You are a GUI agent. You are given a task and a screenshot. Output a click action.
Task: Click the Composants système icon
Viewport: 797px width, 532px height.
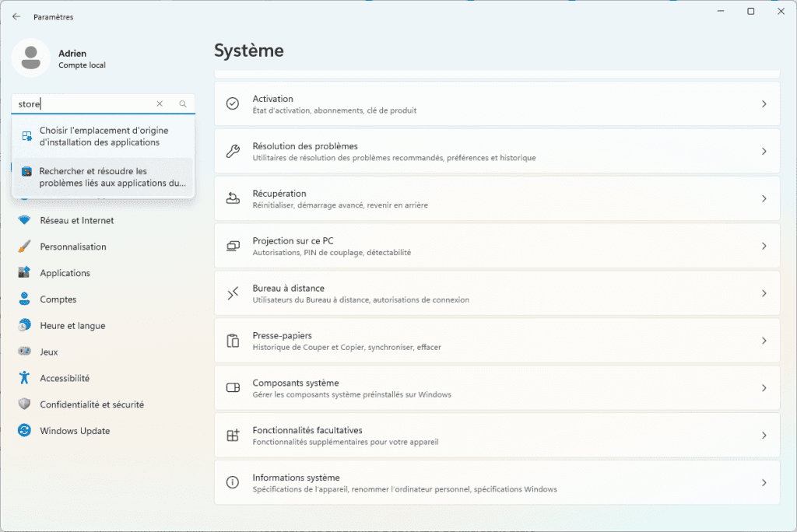(x=233, y=387)
